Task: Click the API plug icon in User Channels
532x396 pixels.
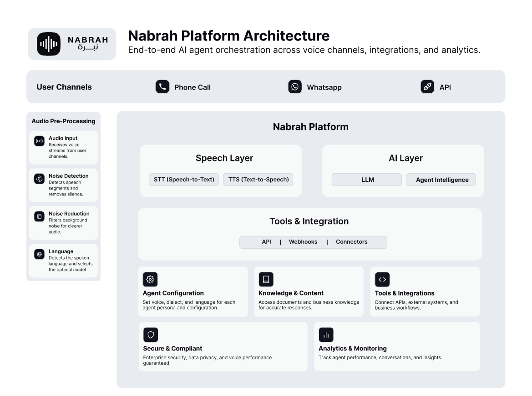Action: [x=427, y=87]
